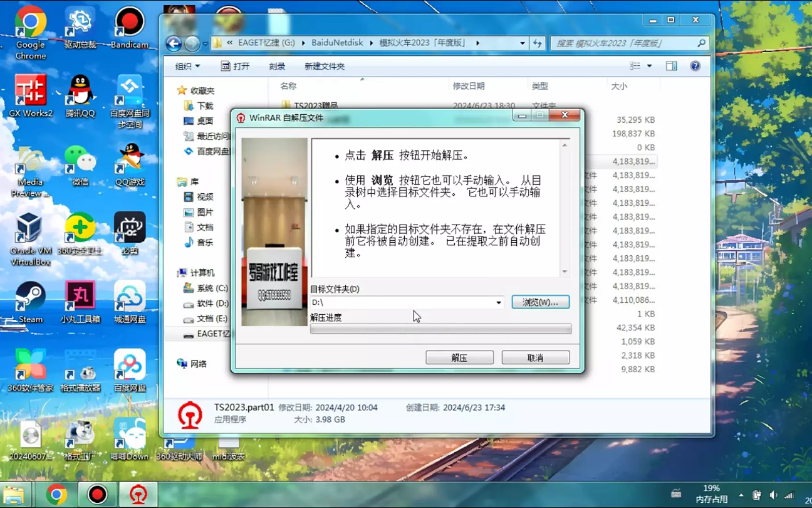This screenshot has height=508, width=812.
Task: Click 解压 button to start extraction
Action: pos(460,357)
